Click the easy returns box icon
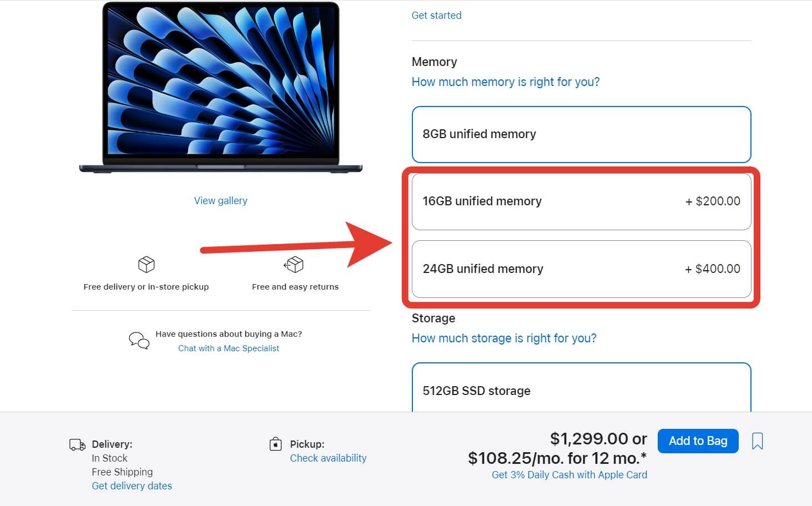 (x=294, y=265)
